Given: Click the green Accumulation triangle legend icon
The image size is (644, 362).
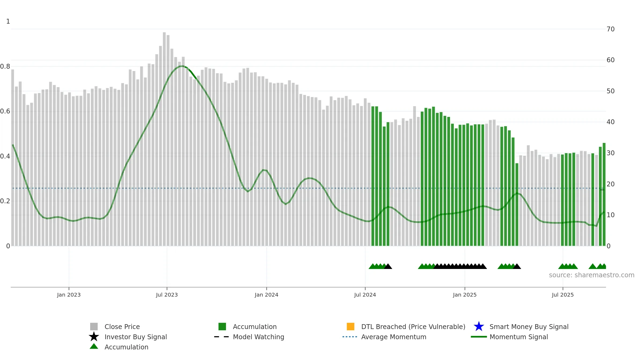Looking at the screenshot, I should pyautogui.click(x=94, y=346).
